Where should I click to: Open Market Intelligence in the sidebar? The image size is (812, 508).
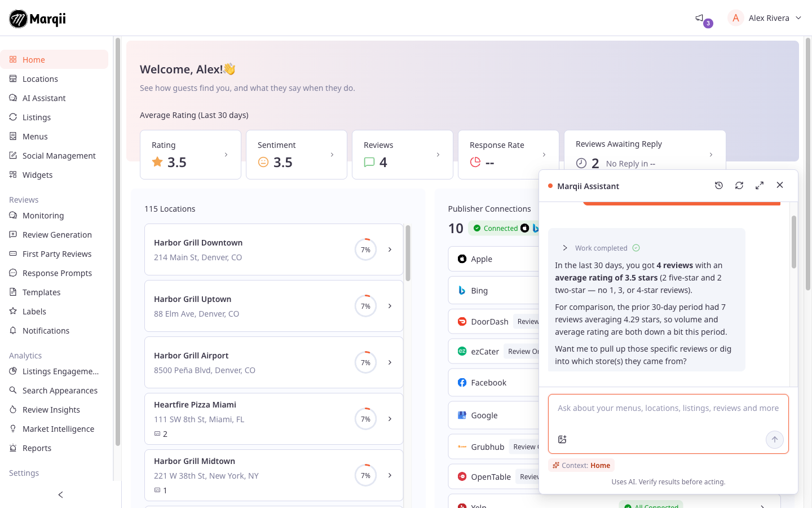point(54,429)
